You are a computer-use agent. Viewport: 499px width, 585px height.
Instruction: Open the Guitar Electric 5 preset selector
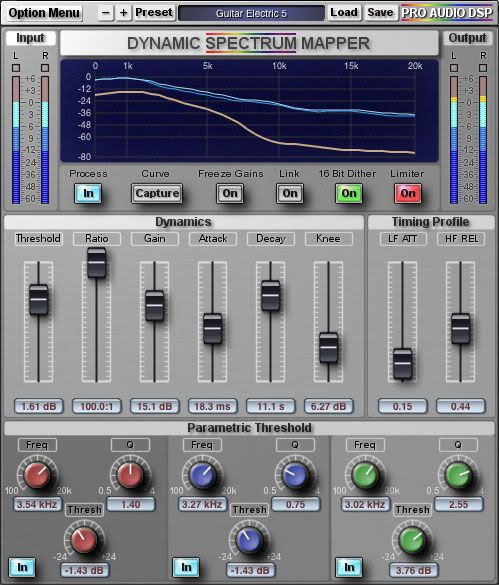(251, 13)
